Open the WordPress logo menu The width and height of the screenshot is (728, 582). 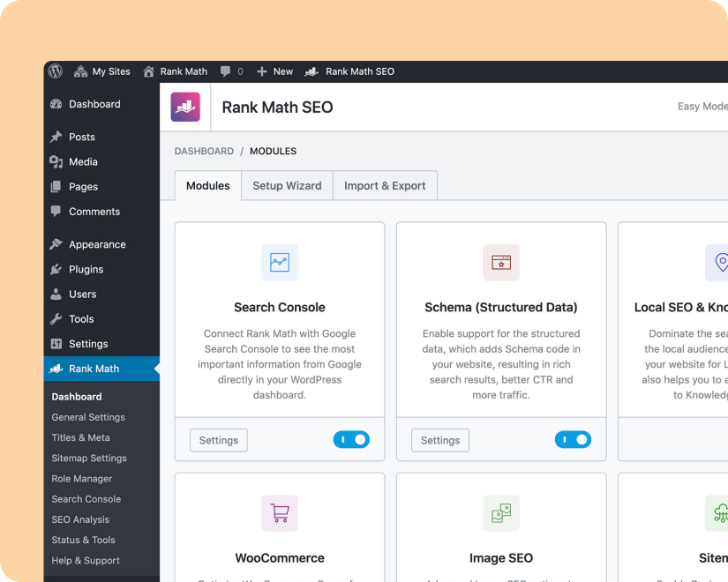(x=56, y=71)
